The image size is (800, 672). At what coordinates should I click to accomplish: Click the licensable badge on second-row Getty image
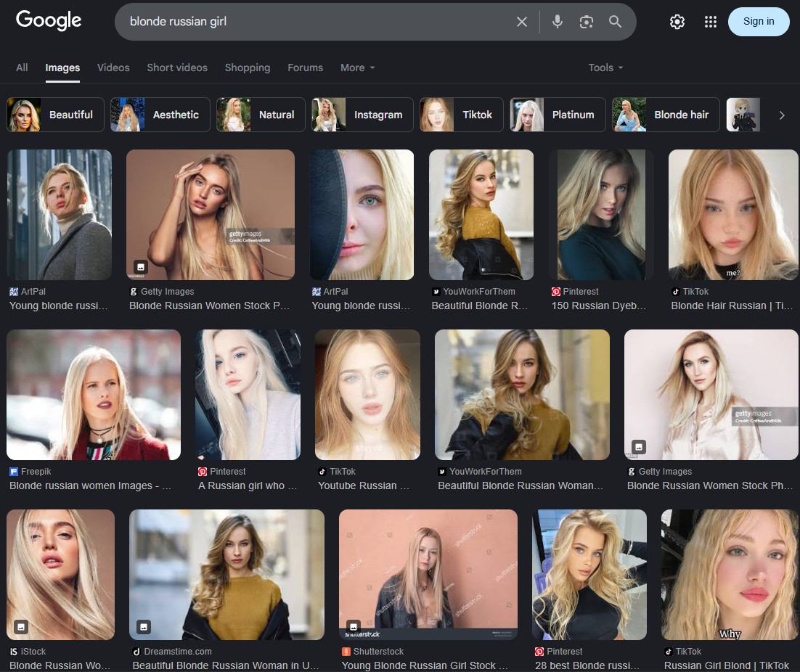639,446
